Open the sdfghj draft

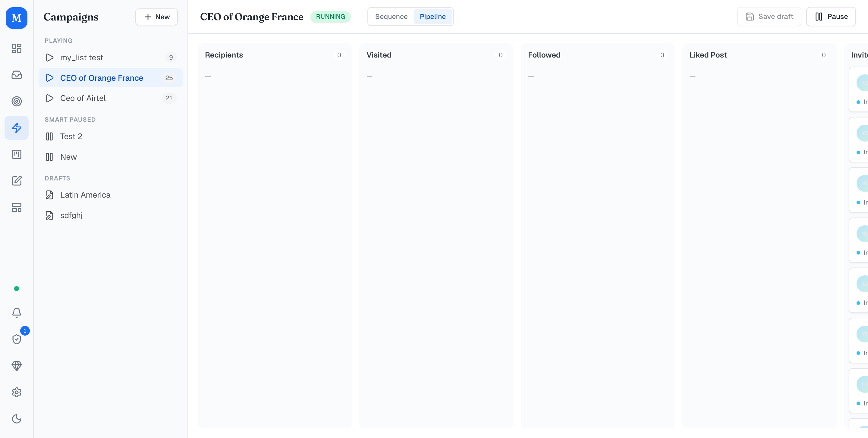(x=111, y=215)
